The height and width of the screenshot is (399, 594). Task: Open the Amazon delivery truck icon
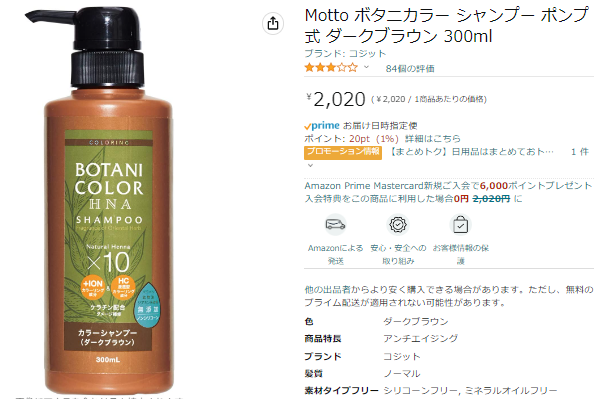(335, 225)
